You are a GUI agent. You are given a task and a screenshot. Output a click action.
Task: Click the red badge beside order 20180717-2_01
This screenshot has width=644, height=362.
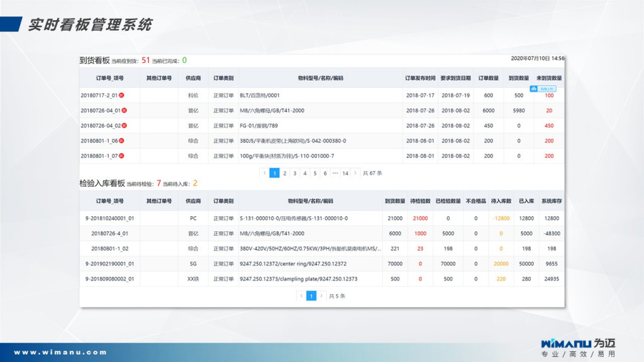121,96
